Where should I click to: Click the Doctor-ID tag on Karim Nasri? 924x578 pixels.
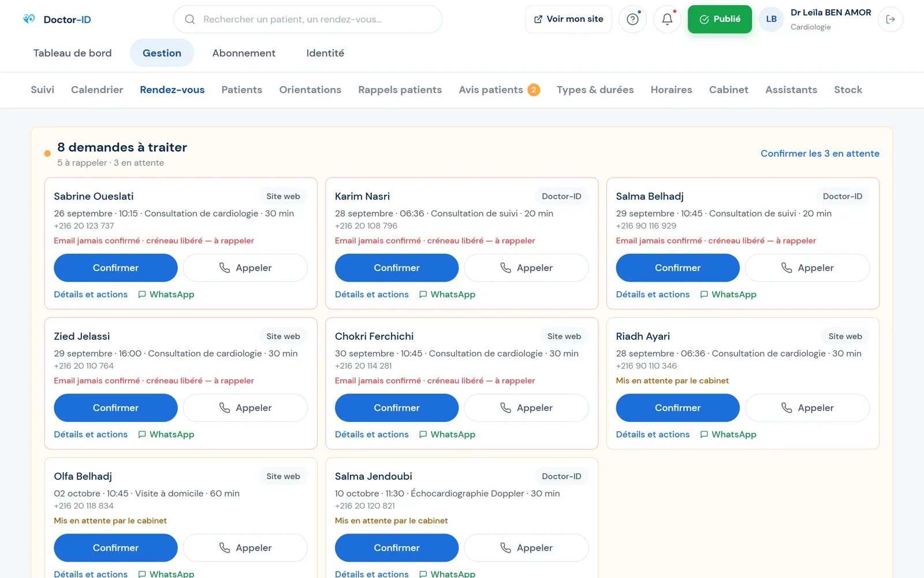[561, 197]
